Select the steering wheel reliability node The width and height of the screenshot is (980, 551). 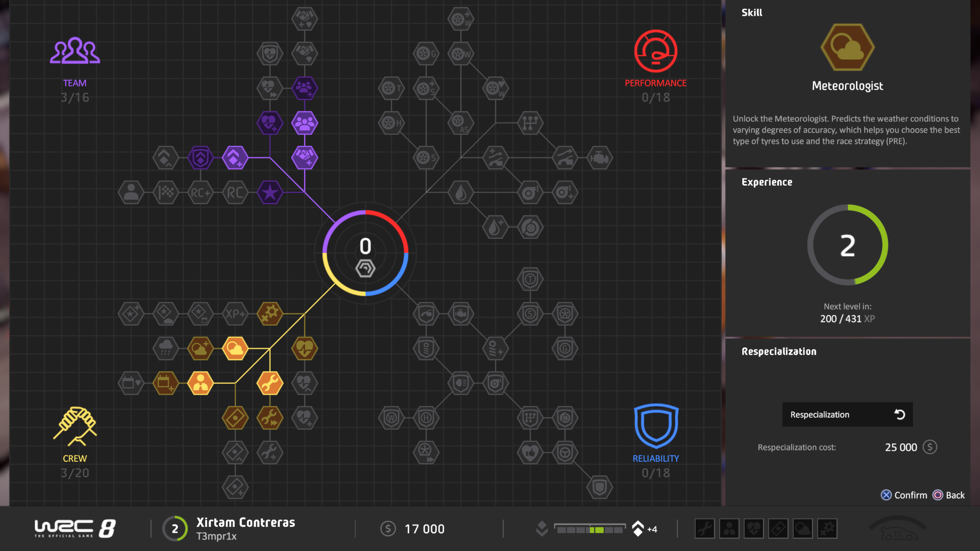click(565, 453)
